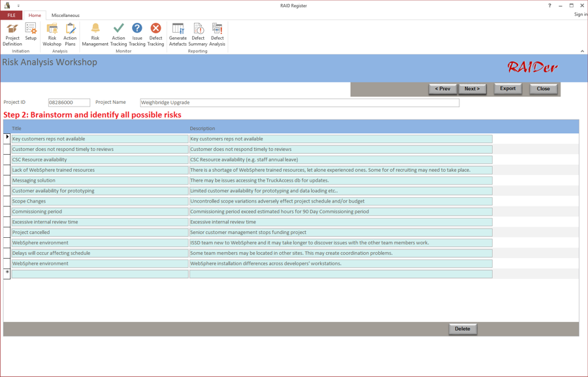Click the Delete button

coord(463,329)
